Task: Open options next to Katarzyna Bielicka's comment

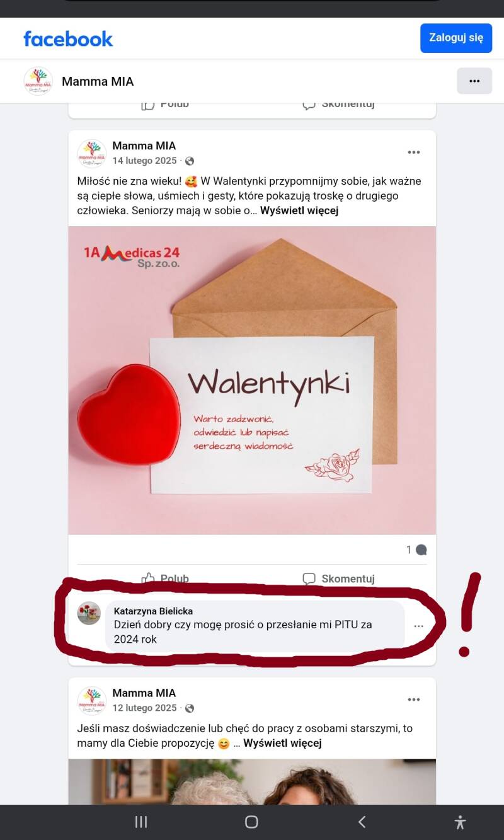Action: point(418,626)
